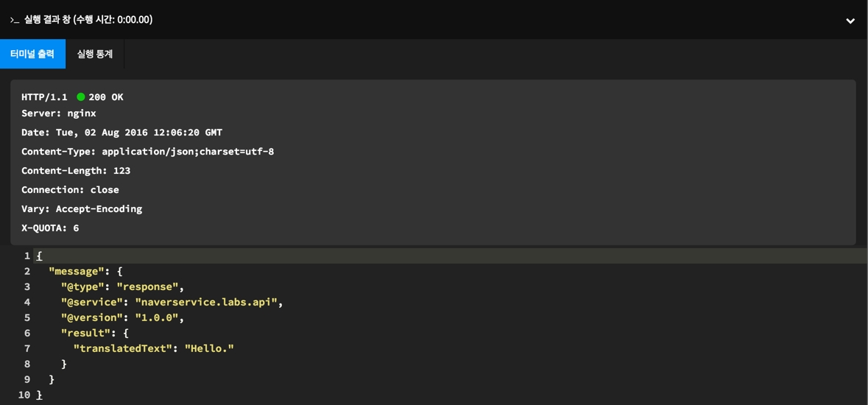
Task: Click the Content-Type header line
Action: [x=147, y=152]
